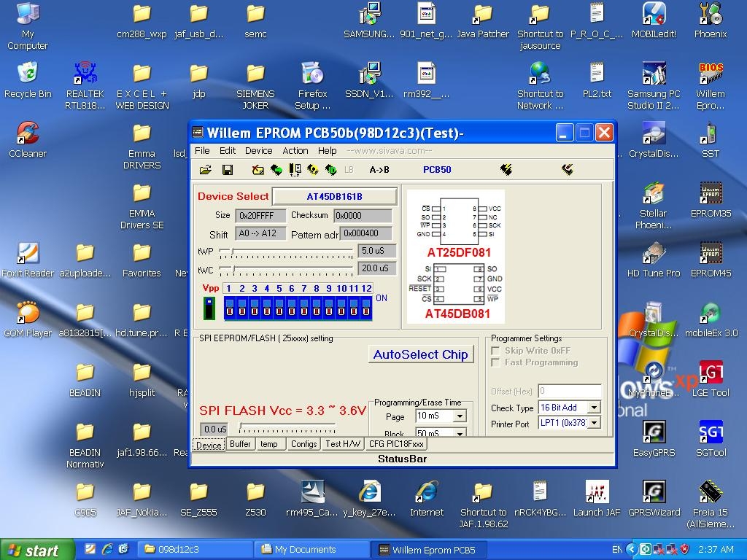Click the Read chip ID toolbar icon
The height and width of the screenshot is (560, 747).
pos(330,169)
